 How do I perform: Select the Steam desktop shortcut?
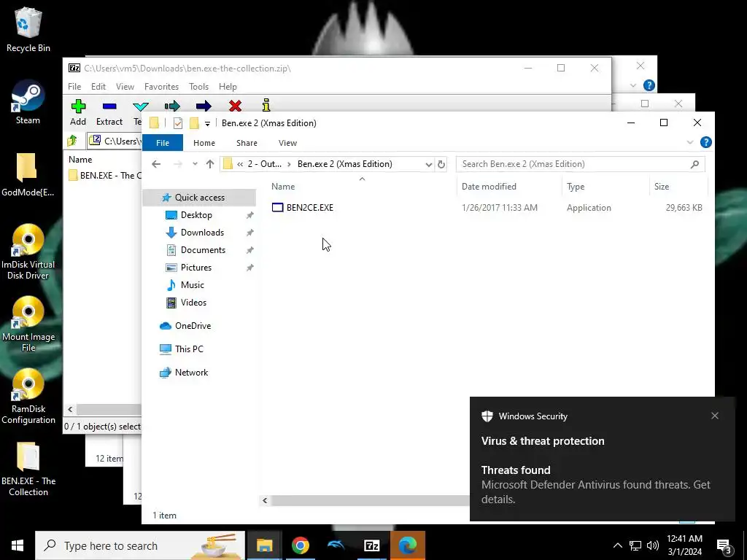pos(28,102)
